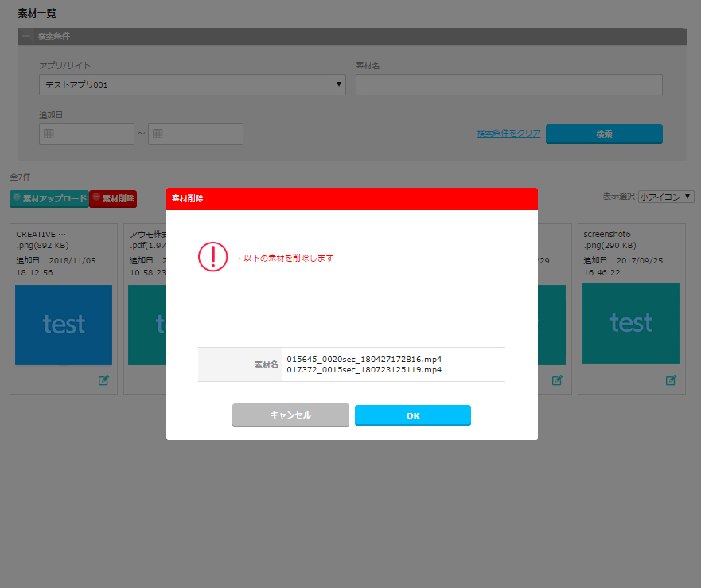This screenshot has width=701, height=588.
Task: Click the blue 検索 button
Action: [x=604, y=134]
